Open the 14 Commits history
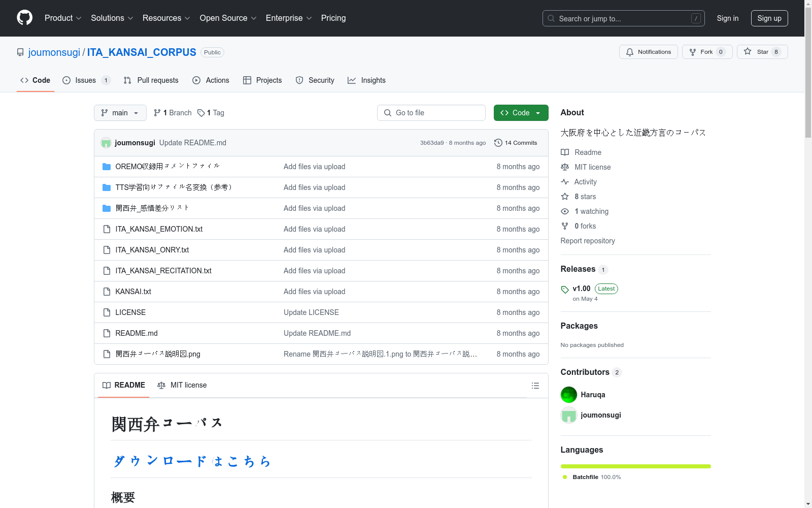Viewport: 812px width, 508px height. tap(516, 143)
